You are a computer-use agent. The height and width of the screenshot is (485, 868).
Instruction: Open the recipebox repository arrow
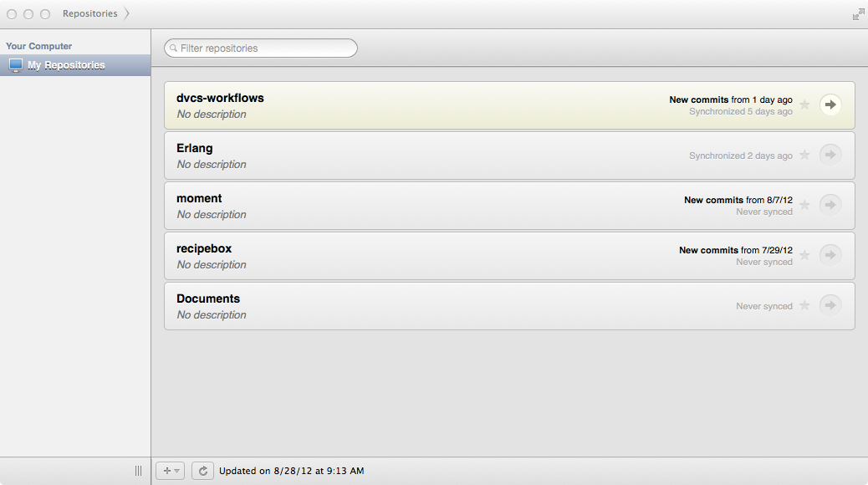click(x=830, y=255)
